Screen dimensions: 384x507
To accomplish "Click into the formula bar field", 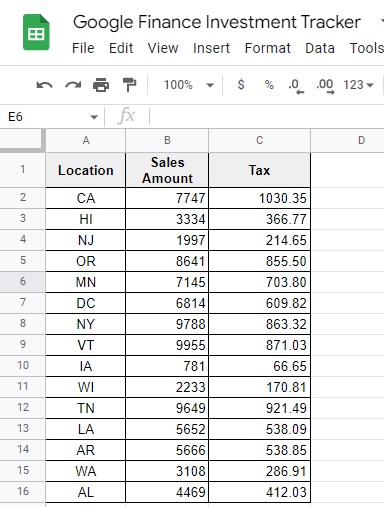I will (x=267, y=117).
